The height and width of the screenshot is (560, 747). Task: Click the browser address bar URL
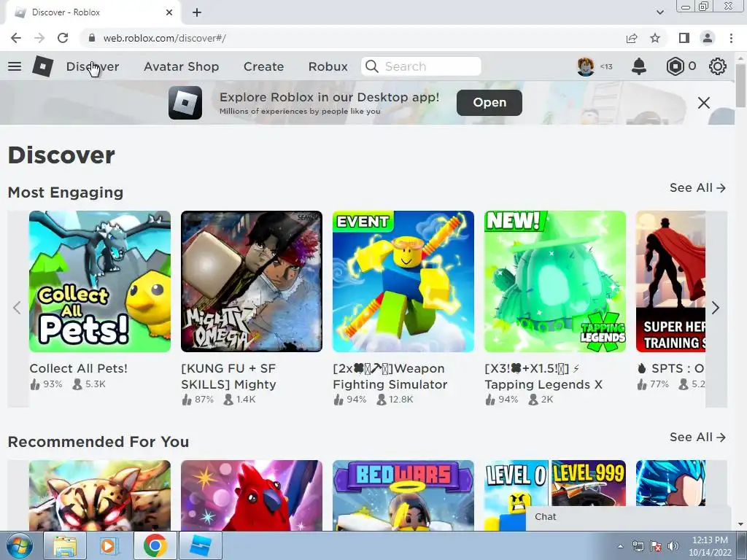coord(164,38)
